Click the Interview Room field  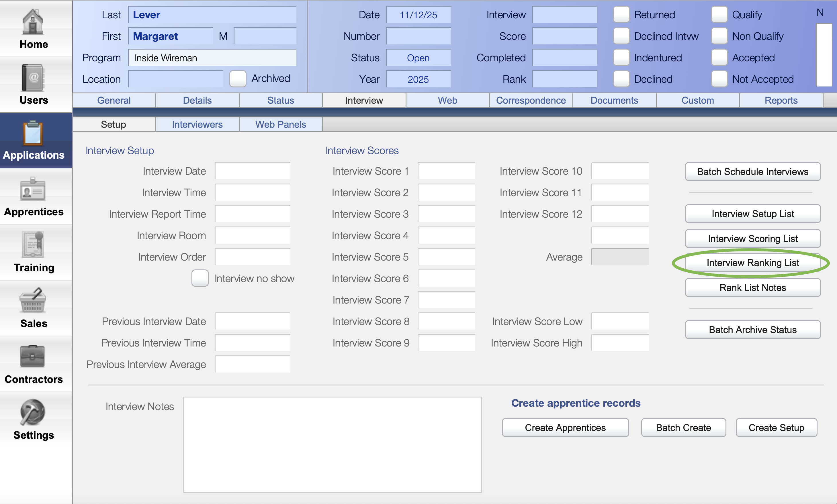tap(253, 235)
